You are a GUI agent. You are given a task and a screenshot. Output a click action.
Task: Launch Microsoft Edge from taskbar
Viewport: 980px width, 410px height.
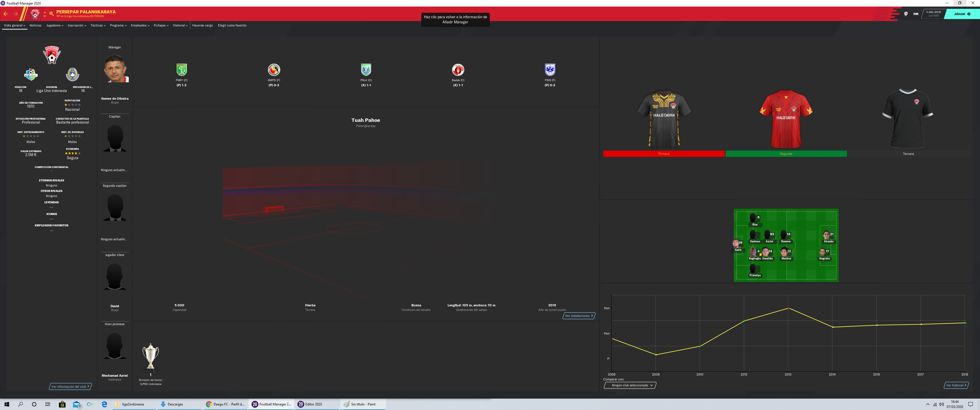point(105,404)
